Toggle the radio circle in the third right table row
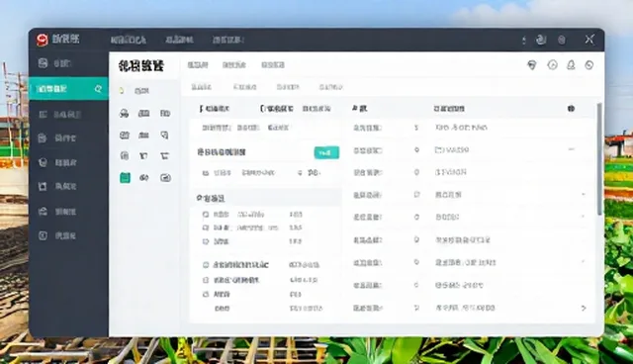 [x=416, y=172]
